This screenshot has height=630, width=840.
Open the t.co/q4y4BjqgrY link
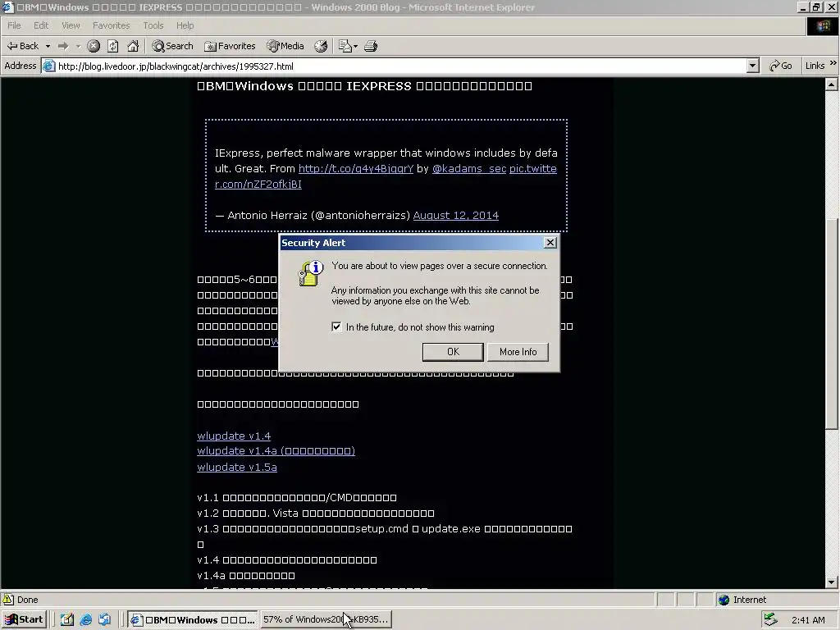[356, 168]
